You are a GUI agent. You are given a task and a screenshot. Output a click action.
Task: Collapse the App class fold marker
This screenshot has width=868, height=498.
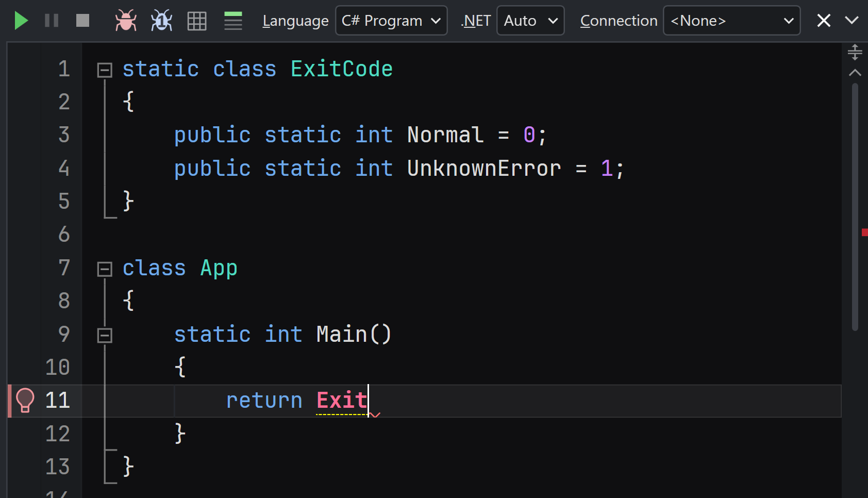coord(105,269)
